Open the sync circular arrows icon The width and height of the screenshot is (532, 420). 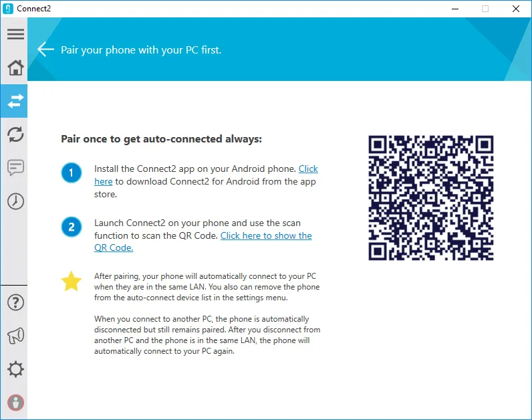(15, 134)
